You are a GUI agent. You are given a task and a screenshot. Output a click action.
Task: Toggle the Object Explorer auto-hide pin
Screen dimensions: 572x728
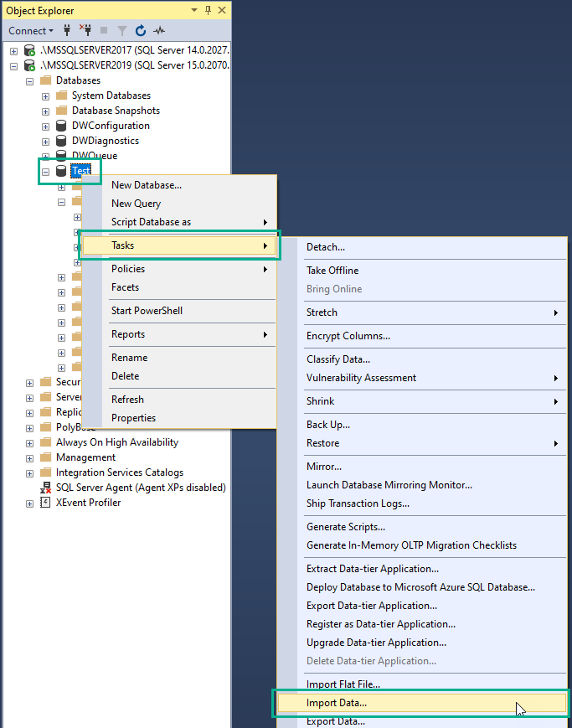tap(208, 10)
